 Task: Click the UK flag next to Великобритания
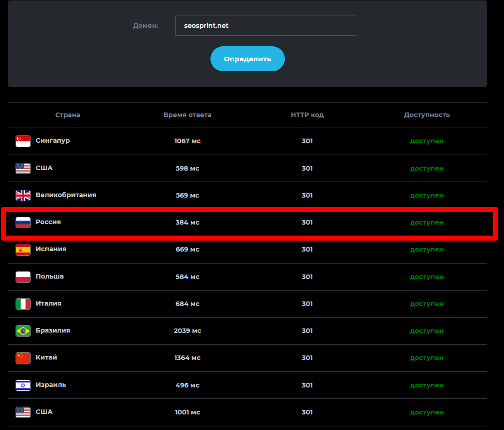click(x=23, y=196)
